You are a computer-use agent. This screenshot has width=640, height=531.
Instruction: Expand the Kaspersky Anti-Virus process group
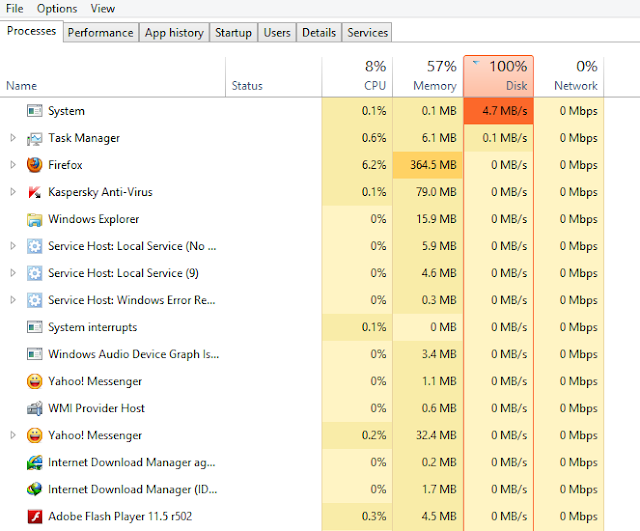point(13,192)
